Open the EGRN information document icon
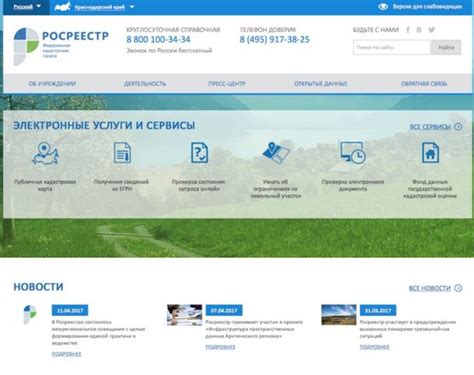 tap(122, 153)
